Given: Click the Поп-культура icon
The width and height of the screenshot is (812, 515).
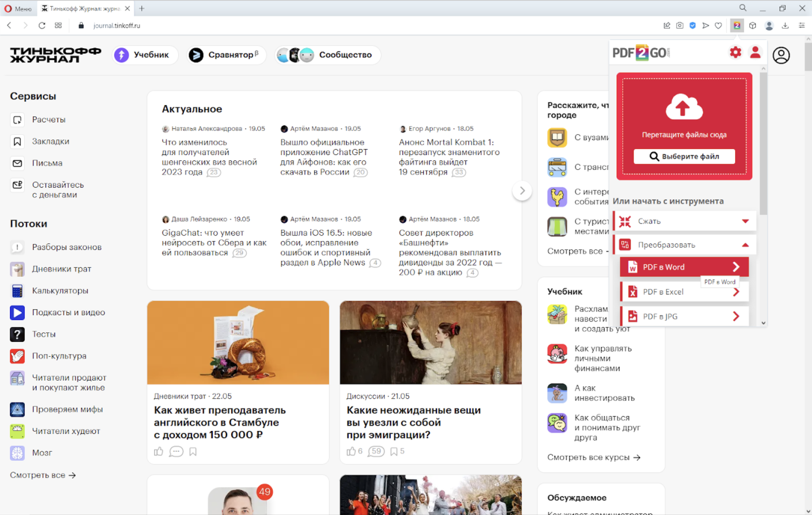Looking at the screenshot, I should tap(17, 356).
